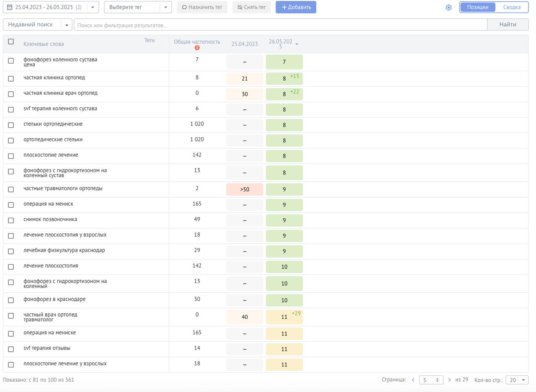Click the Назначить тег button

tap(202, 7)
